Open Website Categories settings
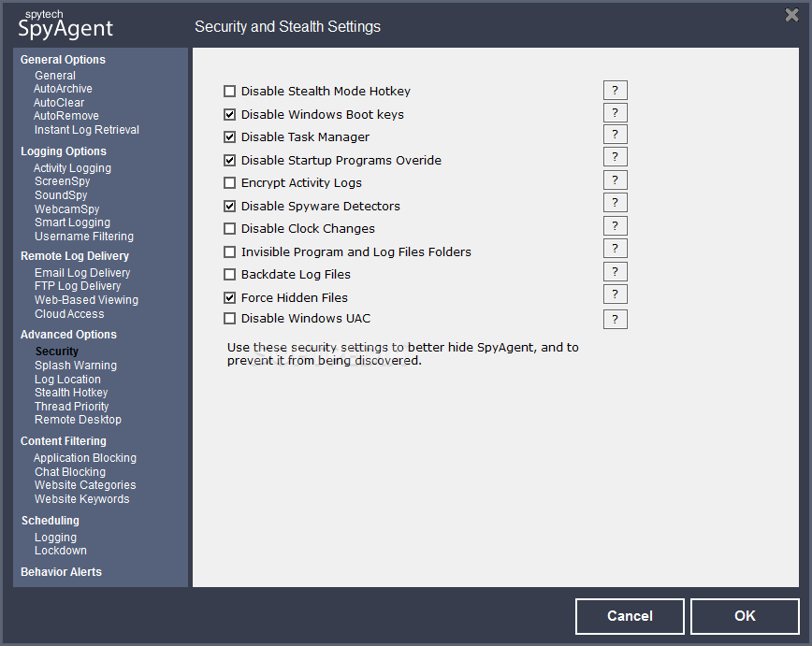 click(85, 485)
